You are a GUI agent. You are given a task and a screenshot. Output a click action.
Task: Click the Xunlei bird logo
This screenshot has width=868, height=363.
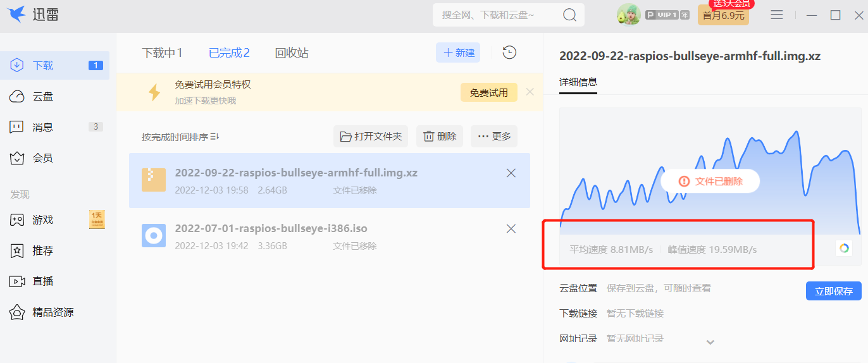point(16,15)
